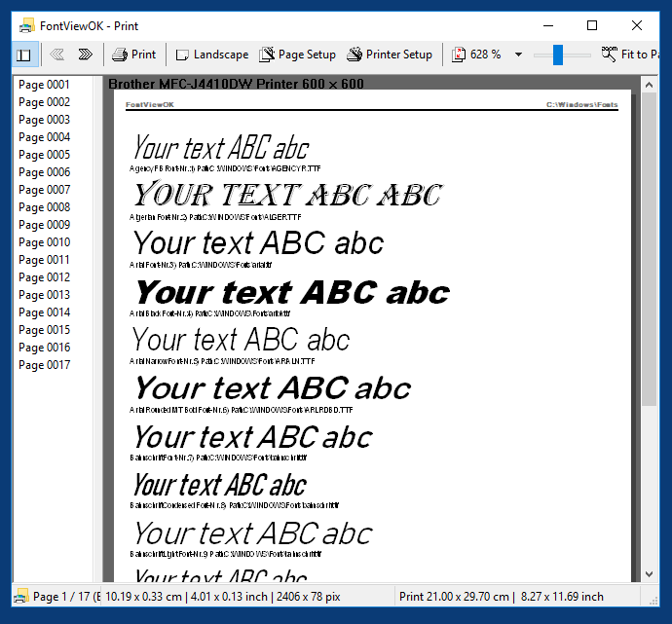Toggle the page list sidebar panel
This screenshot has height=624, width=672.
pos(24,55)
